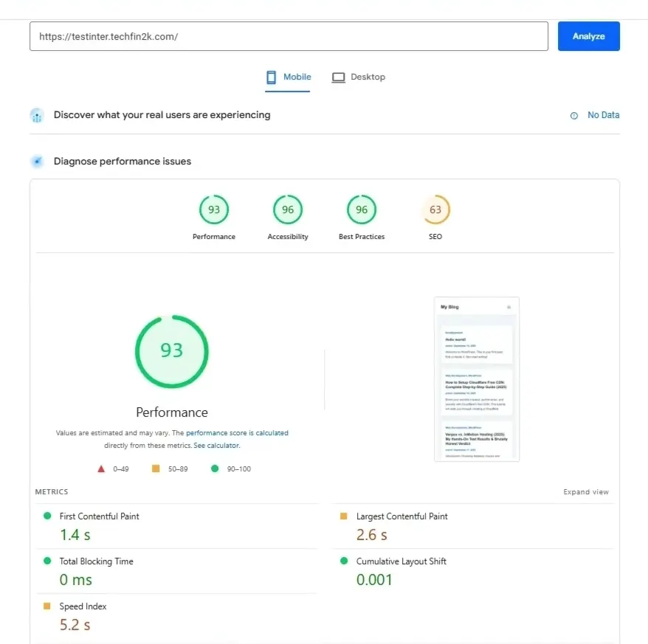Click the 5.2 s metric value

coord(75,625)
